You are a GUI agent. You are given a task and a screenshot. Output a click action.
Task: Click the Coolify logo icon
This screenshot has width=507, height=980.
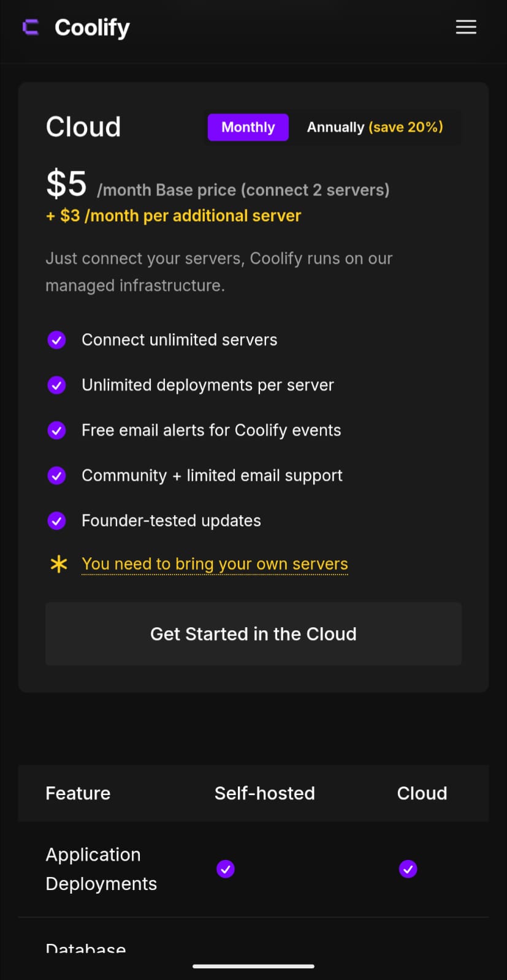[x=31, y=28]
